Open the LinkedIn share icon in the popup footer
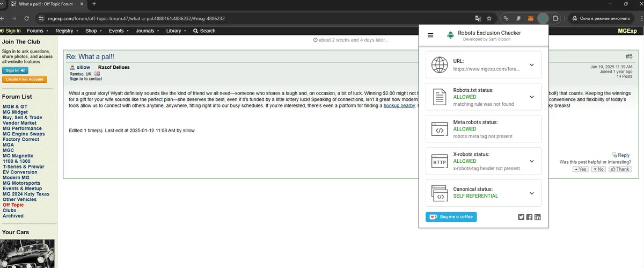Screen dimensions: 644x268 [538, 217]
